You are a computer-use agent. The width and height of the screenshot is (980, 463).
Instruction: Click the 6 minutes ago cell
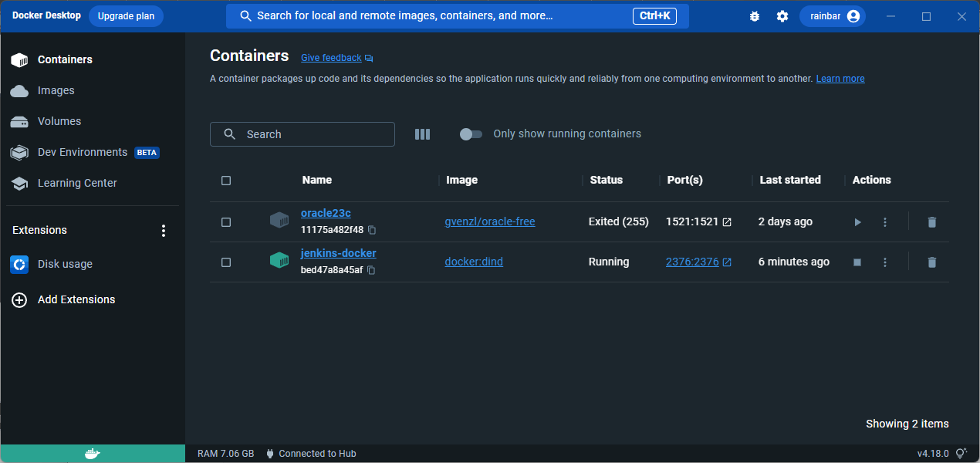pyautogui.click(x=794, y=262)
